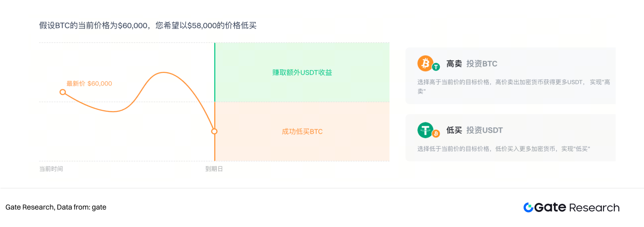The image size is (644, 227).
Task: Click the Gate Research wordmark text
Action: 577,208
